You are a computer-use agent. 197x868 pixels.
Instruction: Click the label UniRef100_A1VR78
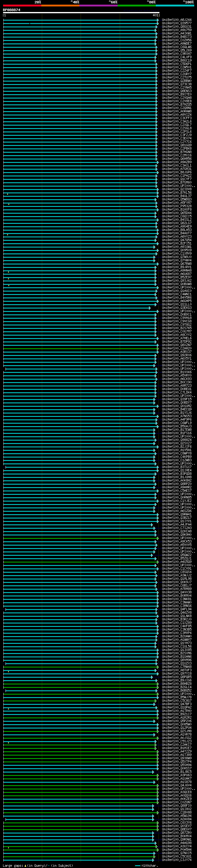176,734
